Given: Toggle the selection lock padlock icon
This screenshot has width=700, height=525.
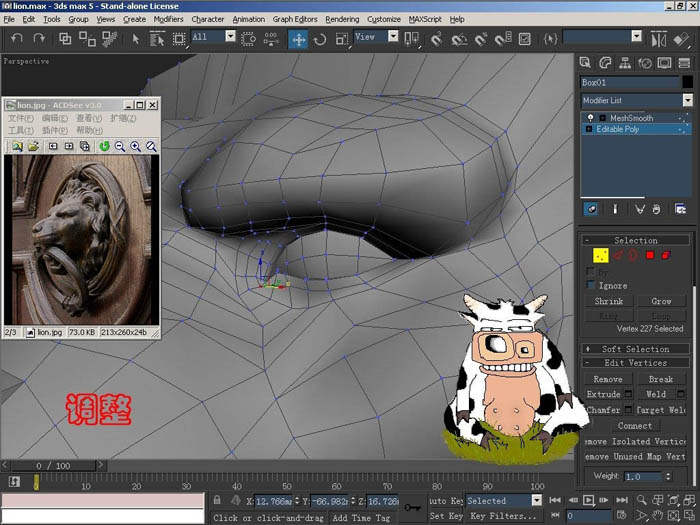Looking at the screenshot, I should pyautogui.click(x=217, y=500).
